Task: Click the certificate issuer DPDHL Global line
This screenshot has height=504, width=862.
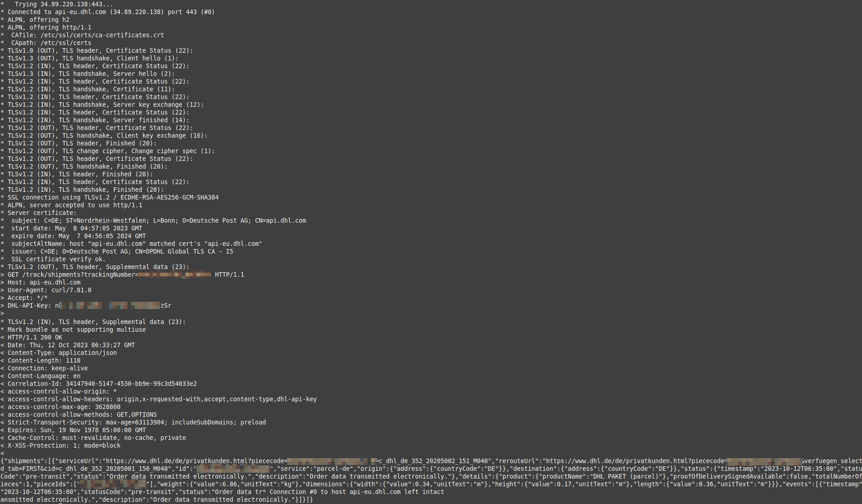Action: click(x=122, y=251)
